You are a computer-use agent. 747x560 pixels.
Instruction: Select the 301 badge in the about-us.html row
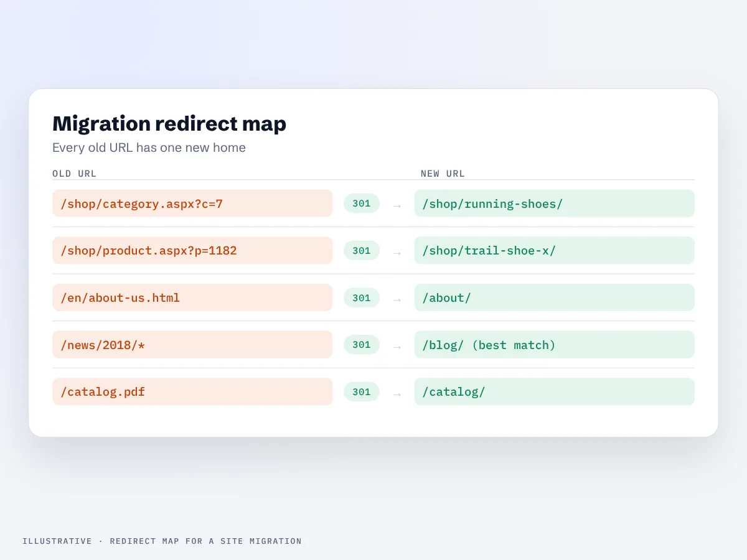tap(362, 298)
